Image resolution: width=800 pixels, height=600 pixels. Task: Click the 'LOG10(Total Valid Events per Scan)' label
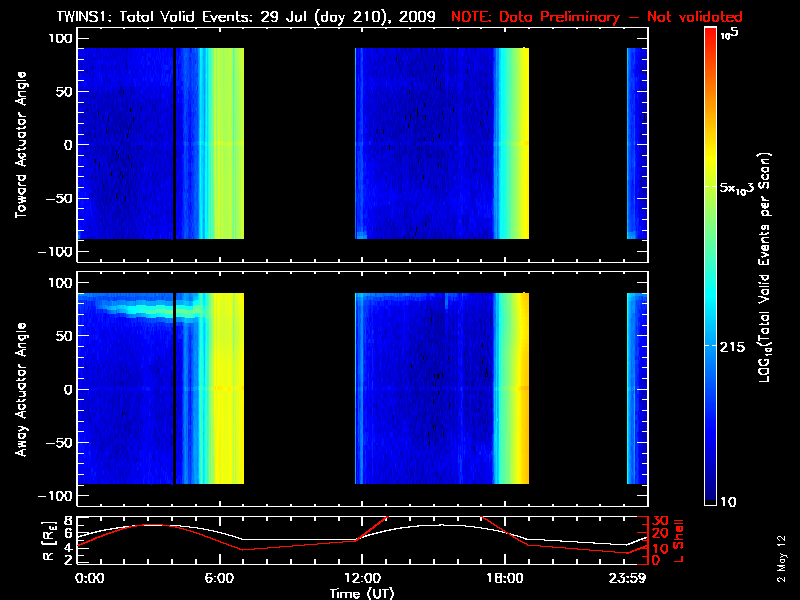(x=764, y=267)
